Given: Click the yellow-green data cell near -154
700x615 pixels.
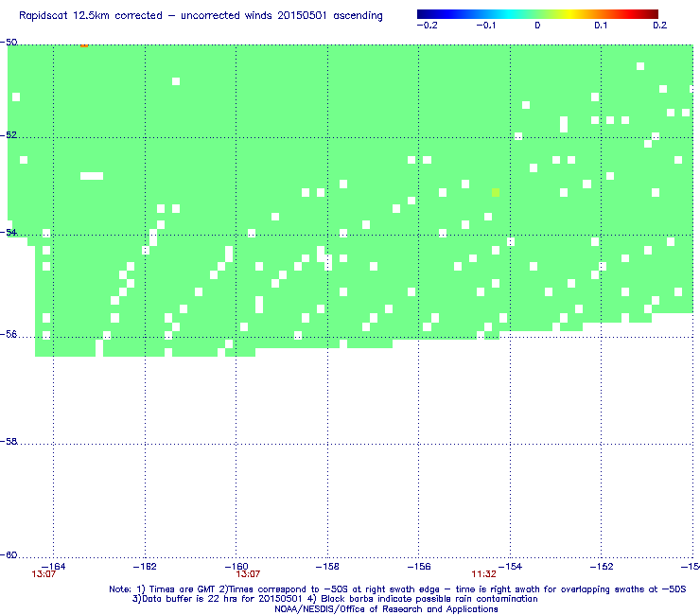Looking at the screenshot, I should 496,192.
